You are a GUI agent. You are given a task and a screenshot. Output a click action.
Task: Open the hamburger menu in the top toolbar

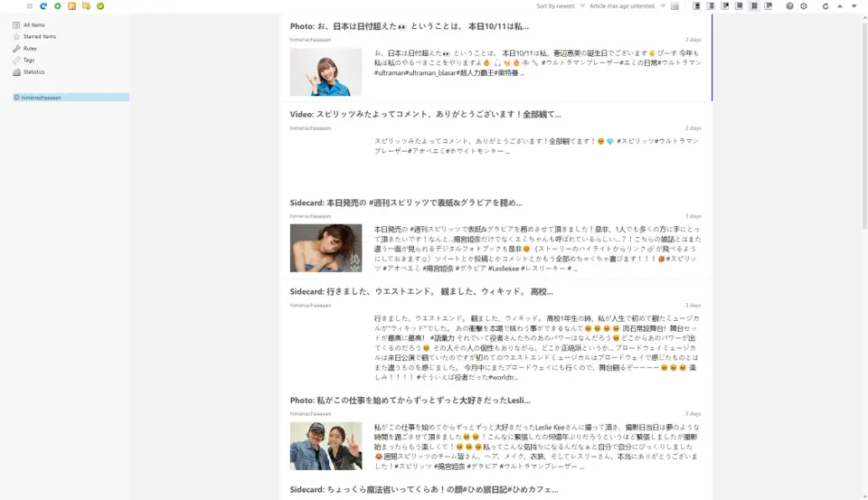coord(29,6)
